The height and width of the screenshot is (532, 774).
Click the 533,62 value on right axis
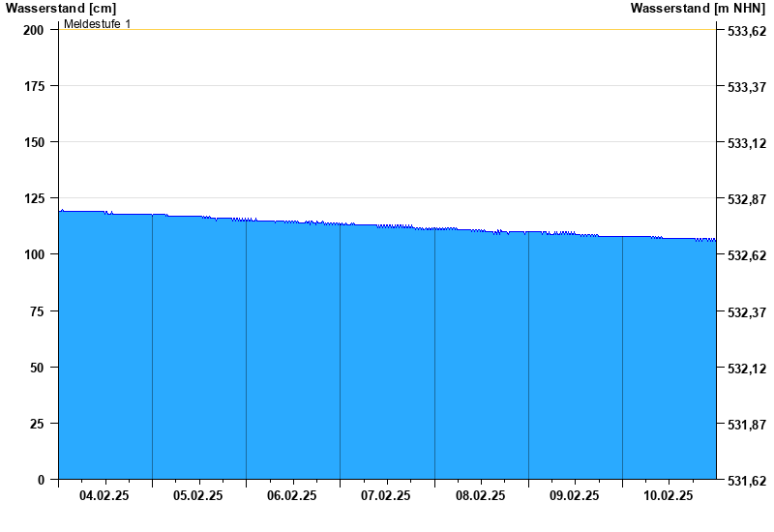point(746,31)
